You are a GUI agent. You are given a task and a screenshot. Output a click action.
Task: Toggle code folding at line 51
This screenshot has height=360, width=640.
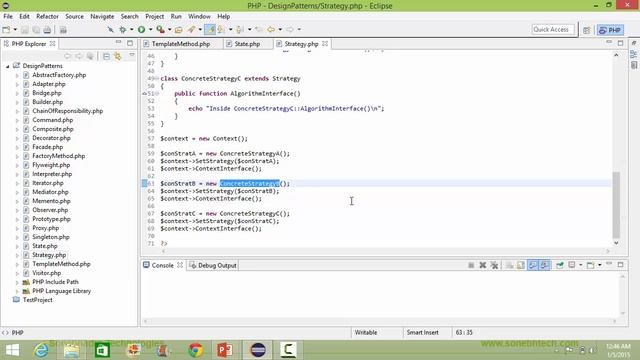click(x=157, y=93)
